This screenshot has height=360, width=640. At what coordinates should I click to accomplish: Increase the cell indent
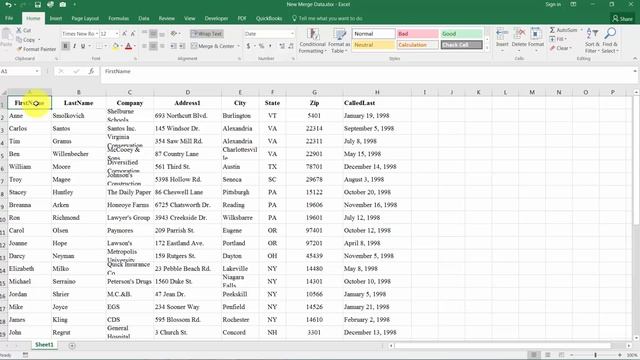[182, 46]
